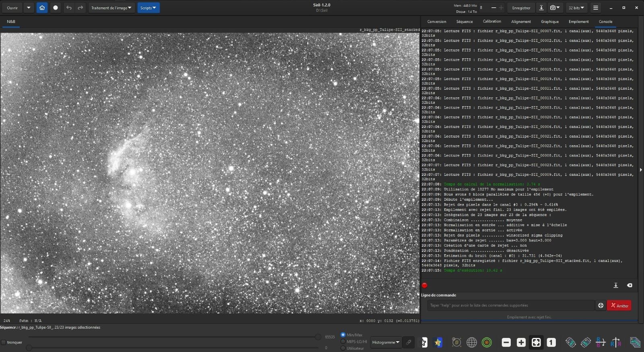This screenshot has height=352, width=644.
Task: Select the Utilisateur radio button
Action: (343, 348)
